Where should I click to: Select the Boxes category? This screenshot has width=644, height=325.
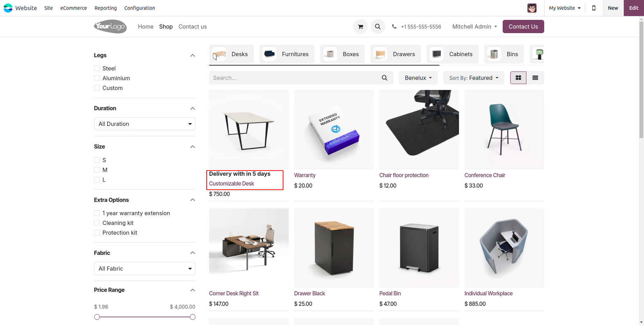point(342,54)
